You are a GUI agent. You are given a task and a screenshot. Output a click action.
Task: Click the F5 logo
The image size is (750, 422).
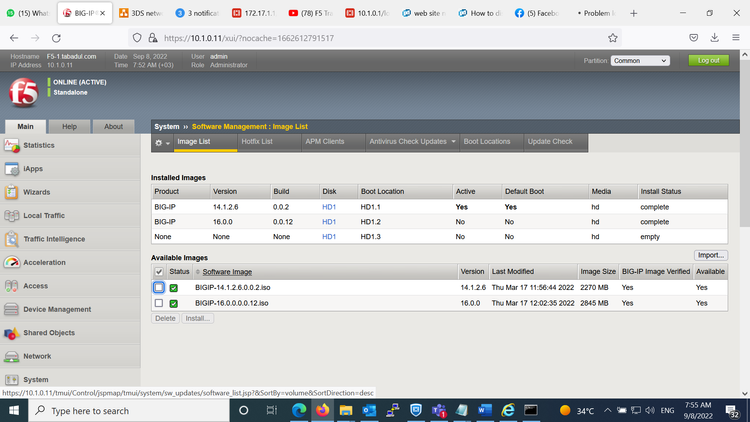coord(23,92)
